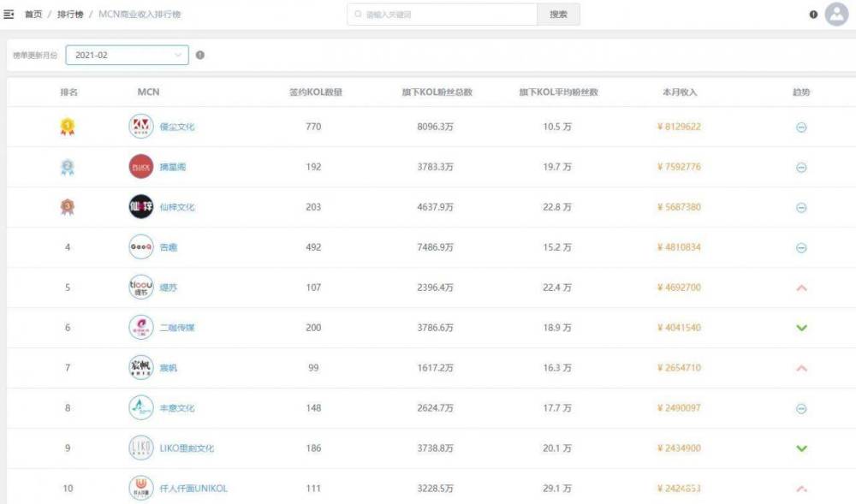Open LIKO里刻文化 MCN link
The height and width of the screenshot is (504, 856).
coord(187,448)
